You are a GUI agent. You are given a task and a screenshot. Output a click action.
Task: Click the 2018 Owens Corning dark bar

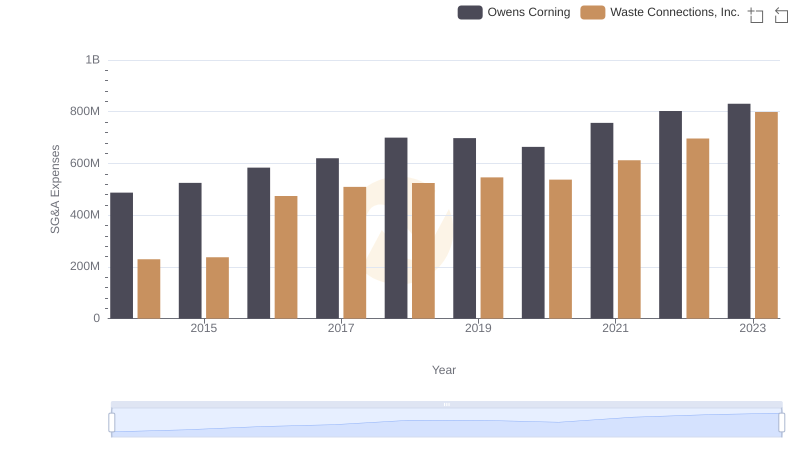coord(396,228)
